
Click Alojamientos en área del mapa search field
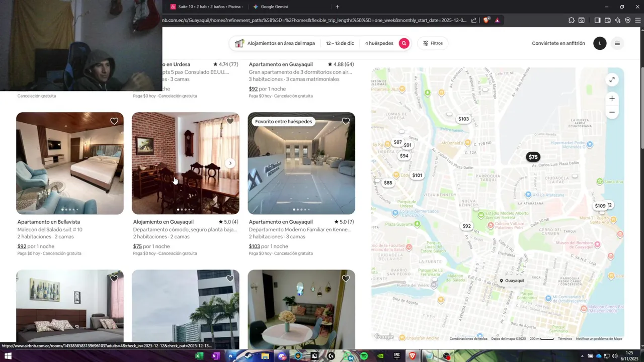275,43
